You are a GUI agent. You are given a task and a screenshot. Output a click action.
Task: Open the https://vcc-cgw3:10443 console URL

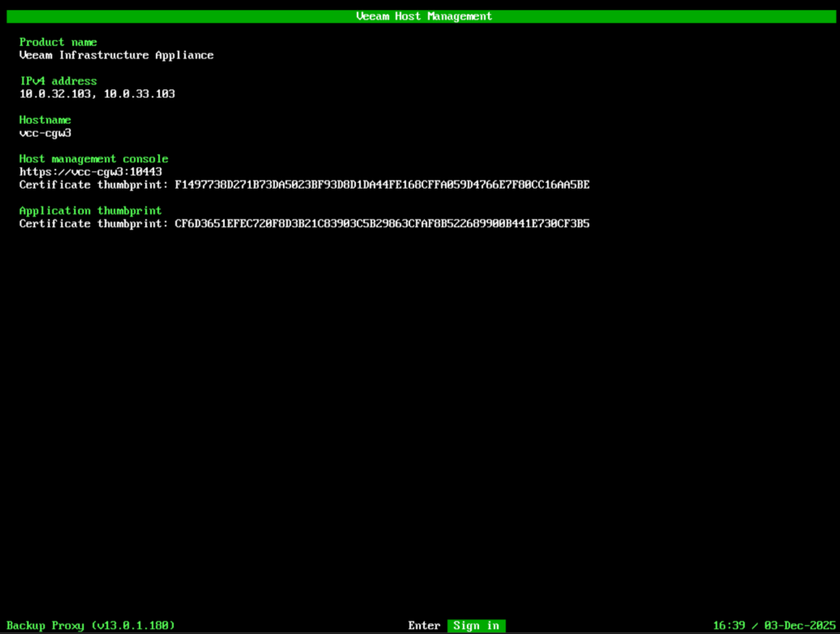(x=90, y=172)
